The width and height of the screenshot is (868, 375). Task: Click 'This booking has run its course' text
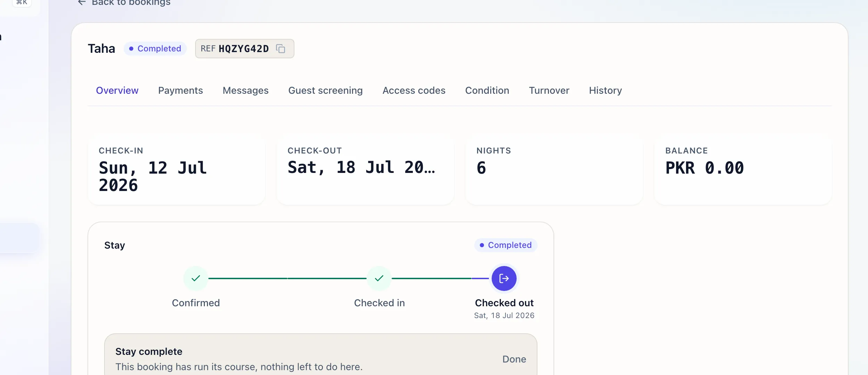coord(239,367)
